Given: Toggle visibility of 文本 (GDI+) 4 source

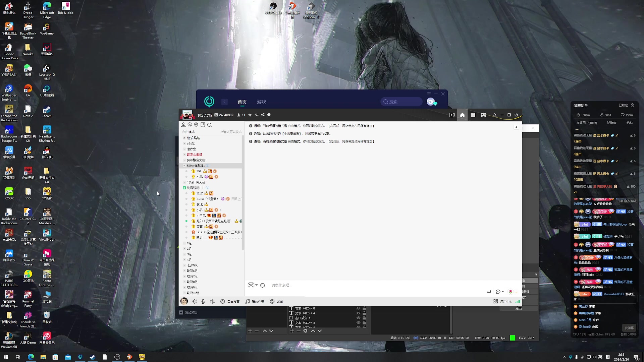Looking at the screenshot, I should click(x=358, y=313).
